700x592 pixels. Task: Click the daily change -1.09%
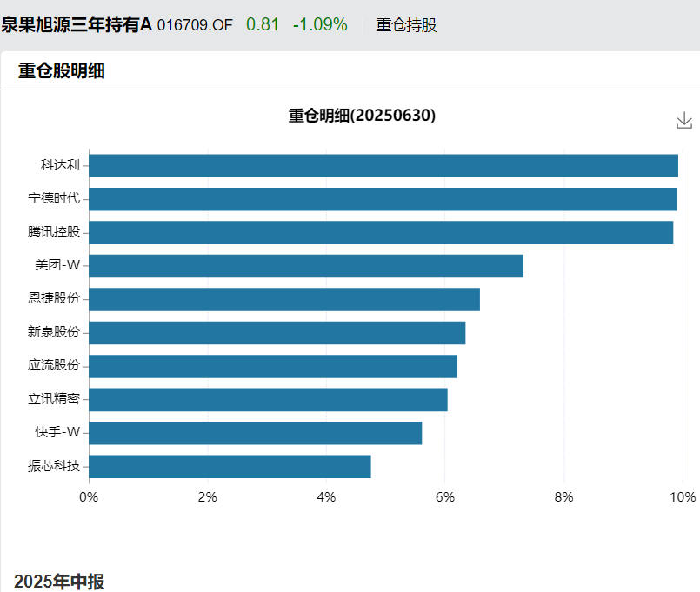320,25
